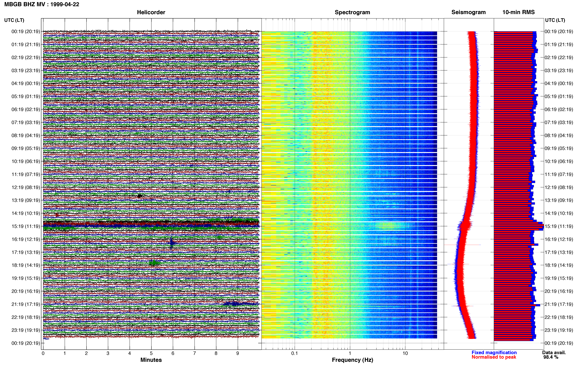Click the 0.1 frequency tick label
Image resolution: width=588 pixels, height=368 pixels.
click(295, 353)
